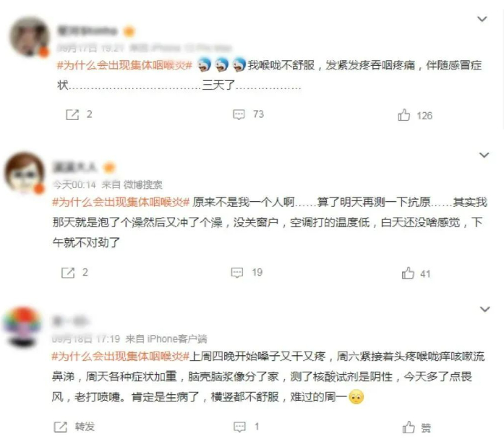Open hashtag 为什么会出现集体咽喉炎 in first post
504x442 pixels.
coord(124,66)
